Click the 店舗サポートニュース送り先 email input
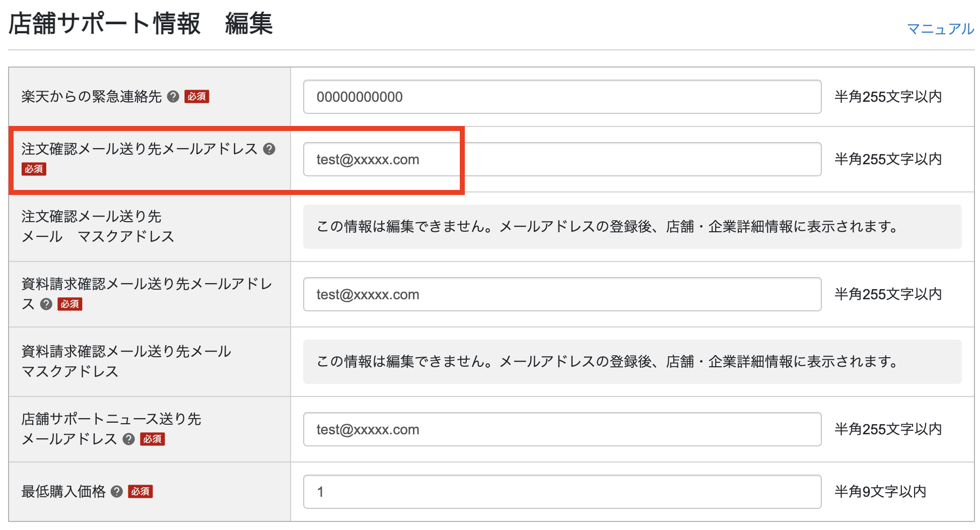Image resolution: width=980 pixels, height=530 pixels. pos(562,429)
